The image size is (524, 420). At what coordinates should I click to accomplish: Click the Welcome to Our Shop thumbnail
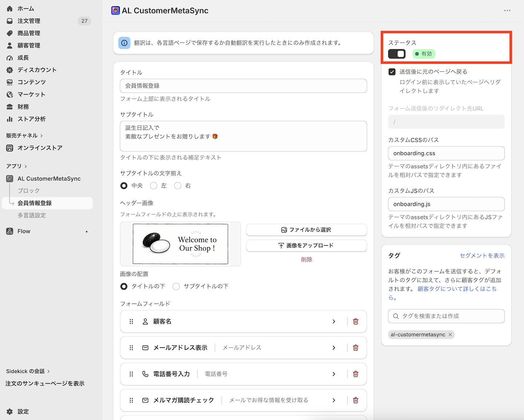(x=180, y=244)
